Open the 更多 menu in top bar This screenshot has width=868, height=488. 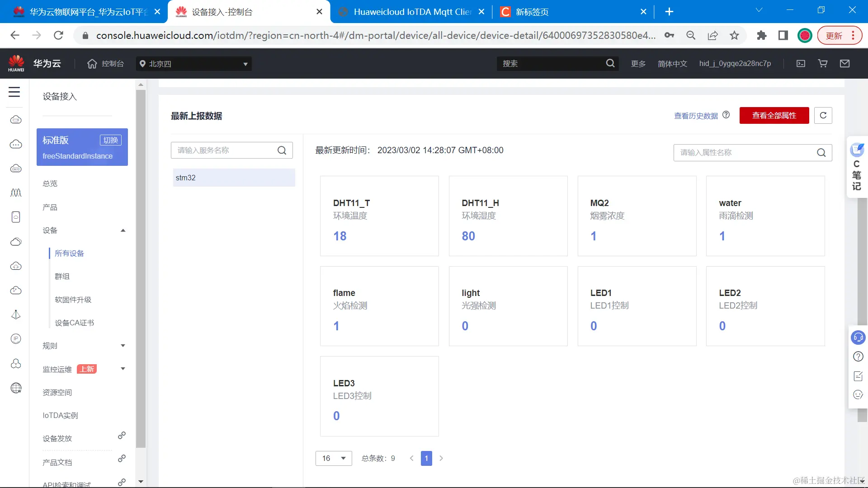click(x=638, y=64)
